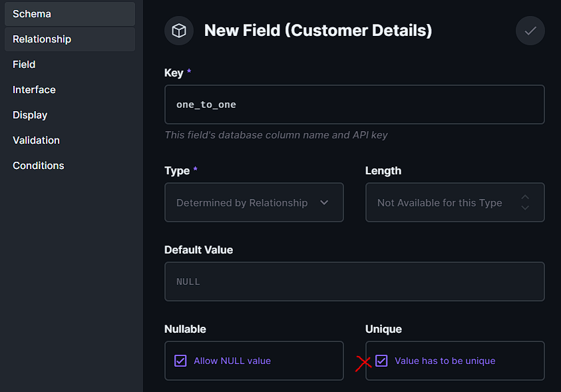Viewport: 561px width, 392px height.
Task: Uncheck the Allow NULL value checkbox
Action: pos(180,361)
